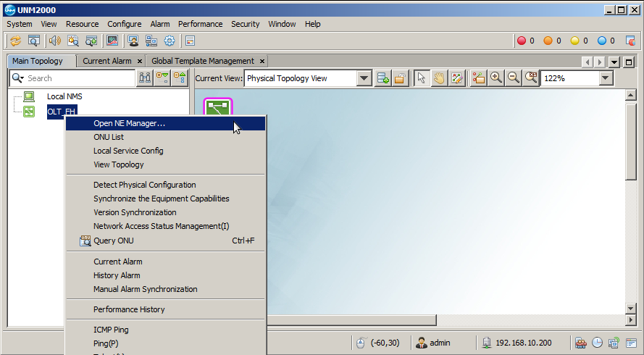Click the window layout toolbar icon

[190, 41]
